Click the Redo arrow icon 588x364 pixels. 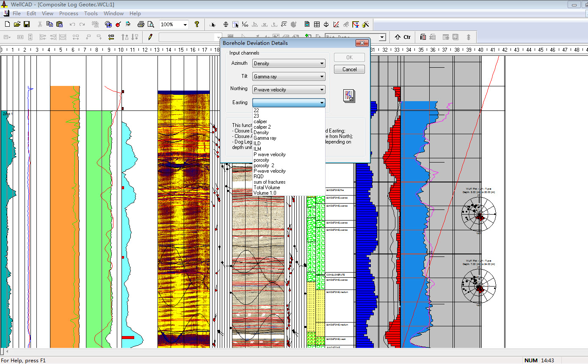(x=82, y=24)
